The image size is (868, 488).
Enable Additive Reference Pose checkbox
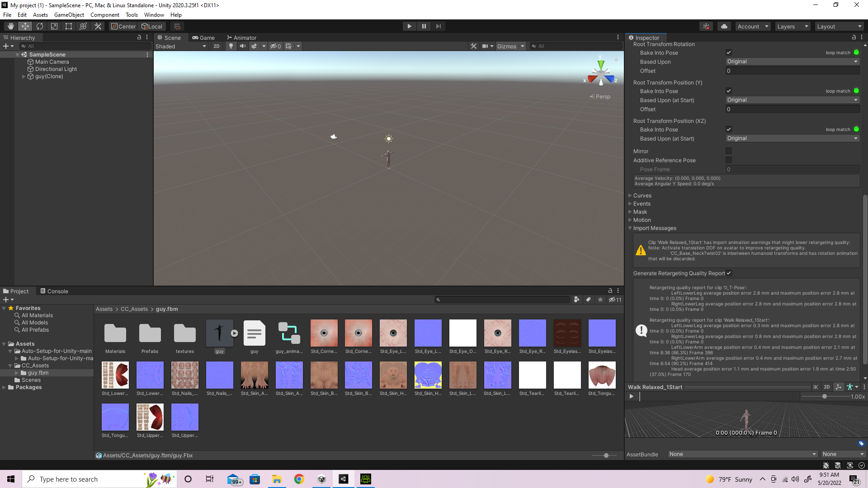[x=729, y=160]
